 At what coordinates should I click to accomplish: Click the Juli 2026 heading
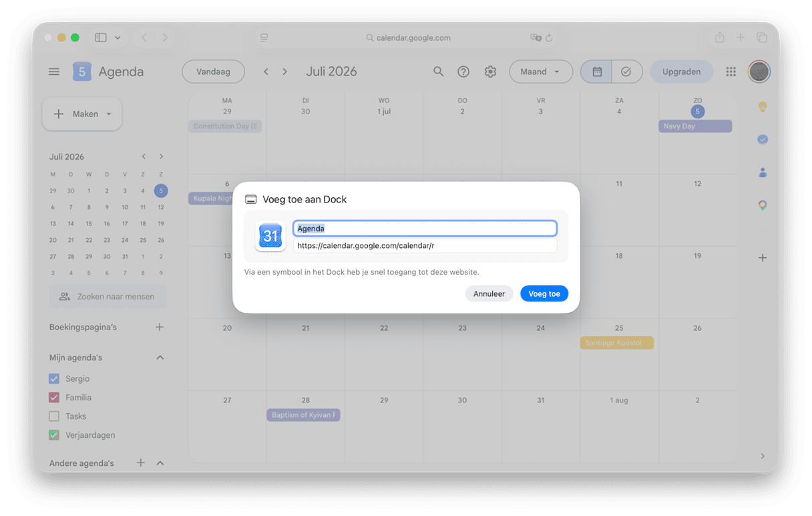332,72
